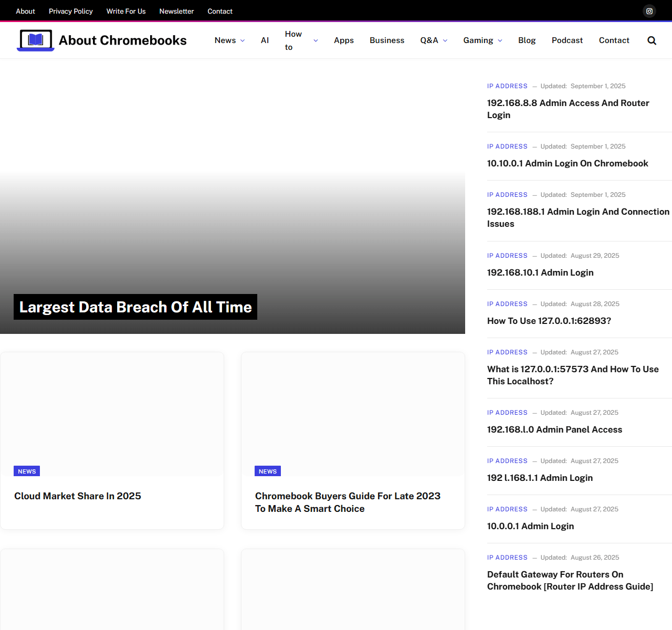The image size is (672, 630).
Task: Go to the Apps menu item
Action: coord(343,40)
